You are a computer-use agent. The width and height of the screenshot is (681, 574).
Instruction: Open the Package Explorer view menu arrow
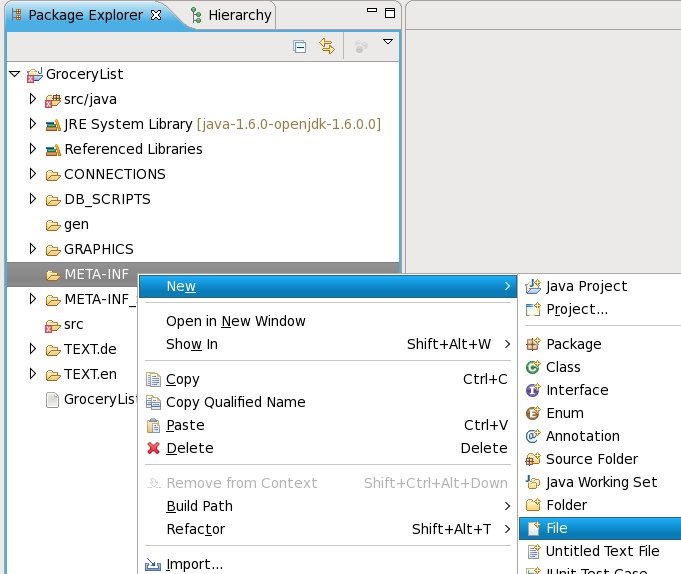pyautogui.click(x=388, y=42)
